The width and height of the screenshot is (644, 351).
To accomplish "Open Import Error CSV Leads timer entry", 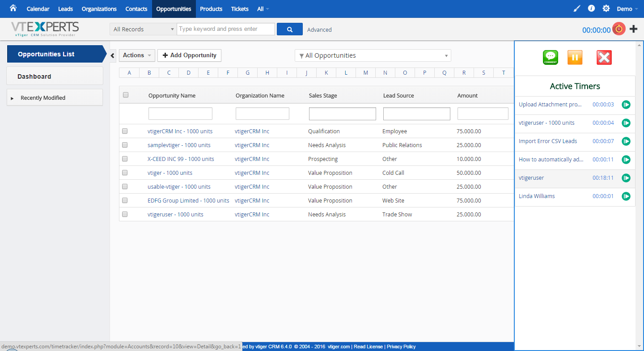I will point(548,141).
